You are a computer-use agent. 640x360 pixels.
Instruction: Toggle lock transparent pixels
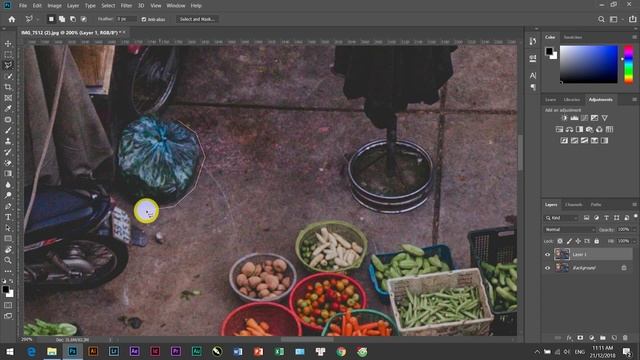click(560, 241)
